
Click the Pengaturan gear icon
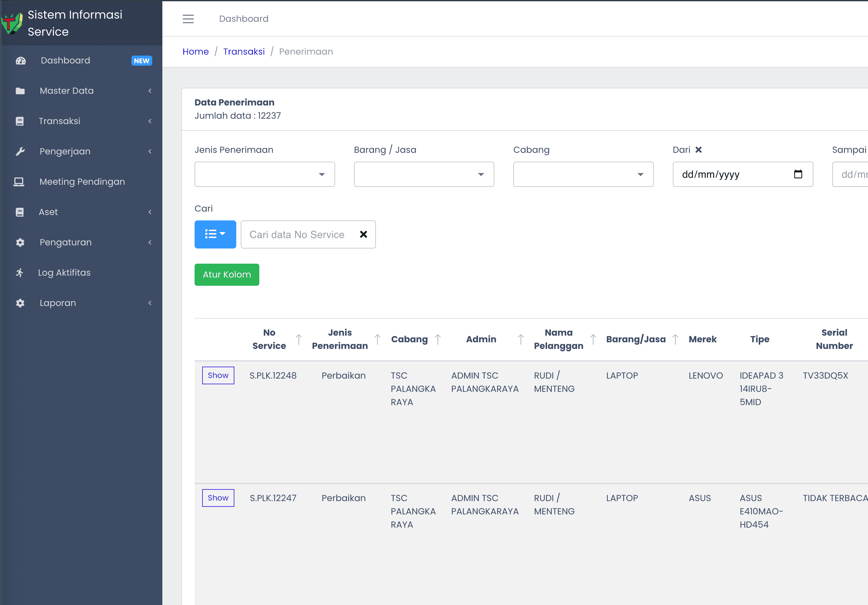coord(20,242)
